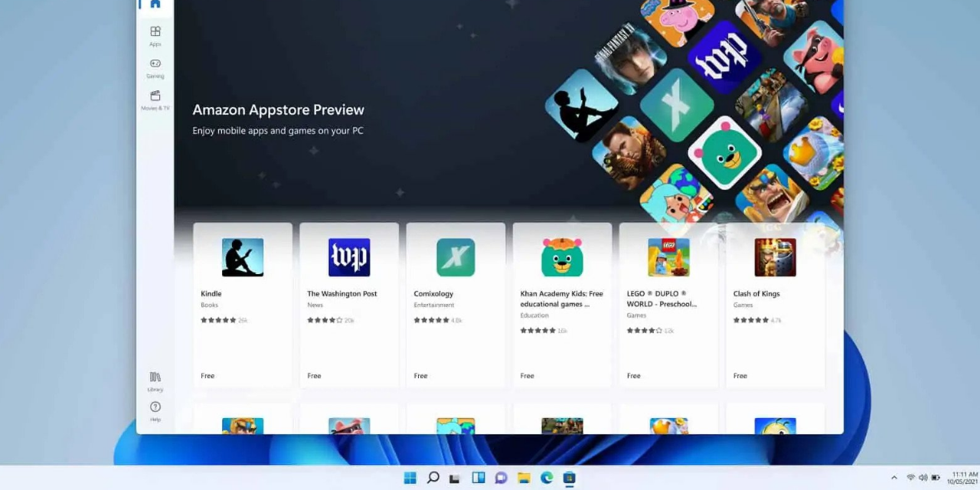Image resolution: width=980 pixels, height=490 pixels.
Task: Click the Microsoft Store taskbar icon
Action: click(569, 478)
